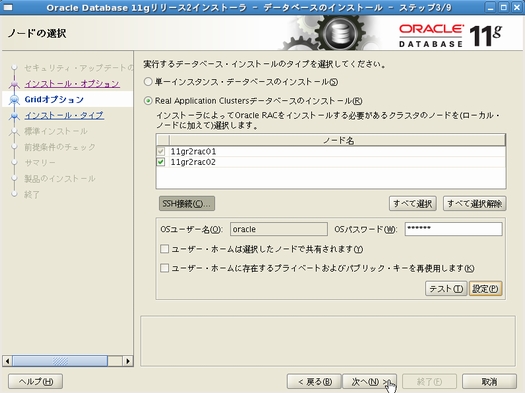Click the ヘルプ help button

[x=35, y=382]
